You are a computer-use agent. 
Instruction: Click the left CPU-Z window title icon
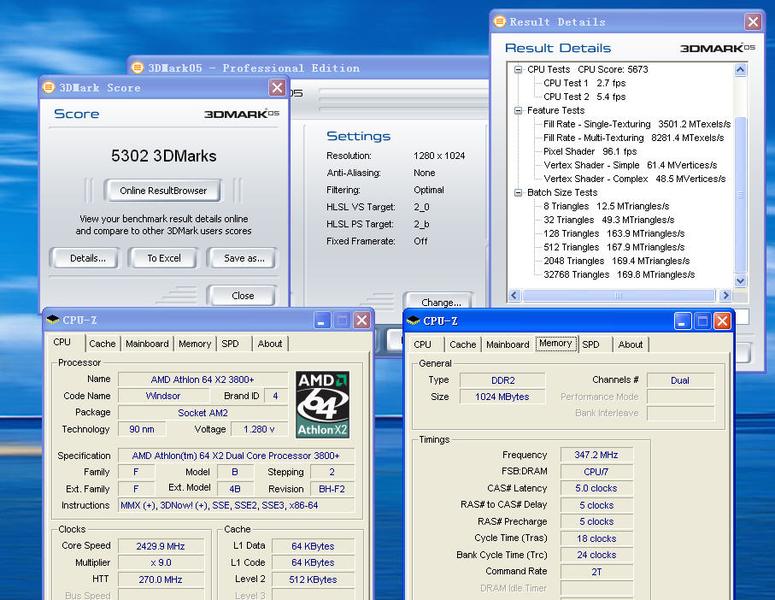pyautogui.click(x=52, y=320)
